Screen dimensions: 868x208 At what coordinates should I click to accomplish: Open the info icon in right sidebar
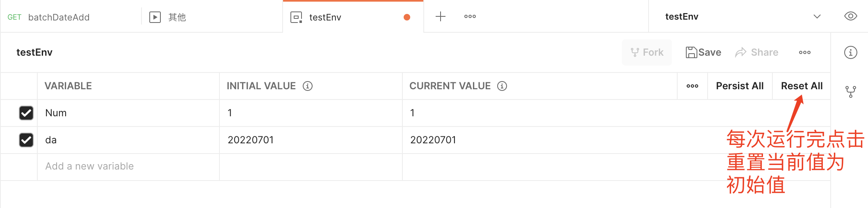(x=851, y=52)
